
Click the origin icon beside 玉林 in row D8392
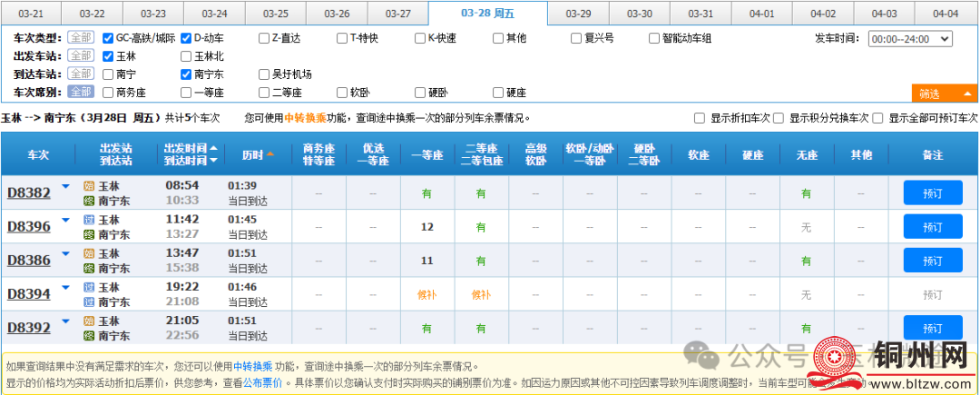[88, 321]
